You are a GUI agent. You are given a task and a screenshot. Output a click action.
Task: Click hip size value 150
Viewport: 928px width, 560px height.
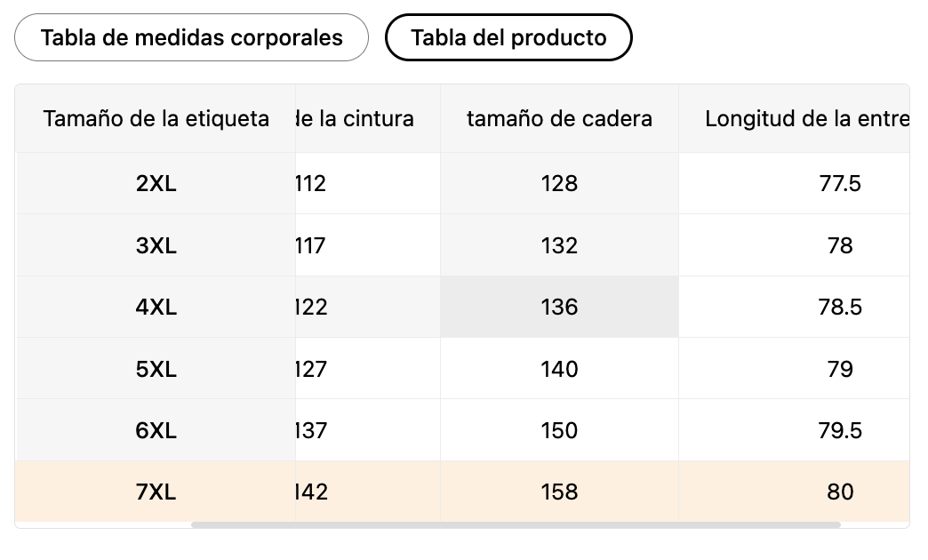[559, 431]
